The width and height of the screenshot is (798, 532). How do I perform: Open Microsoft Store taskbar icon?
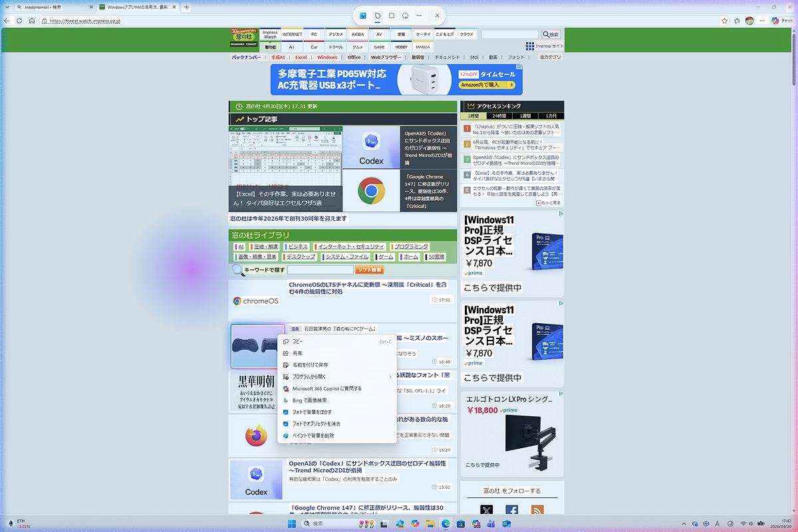461,524
